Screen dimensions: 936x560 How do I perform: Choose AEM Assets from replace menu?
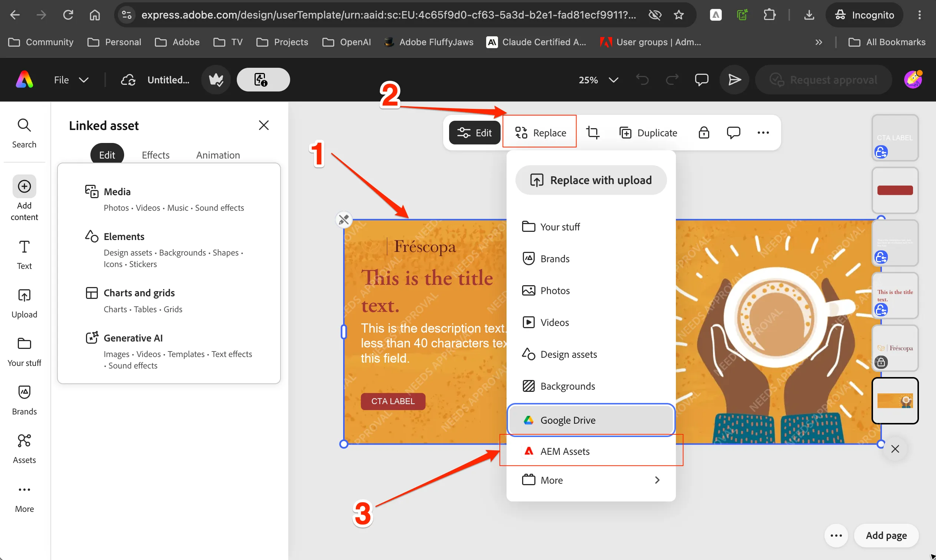pyautogui.click(x=591, y=451)
